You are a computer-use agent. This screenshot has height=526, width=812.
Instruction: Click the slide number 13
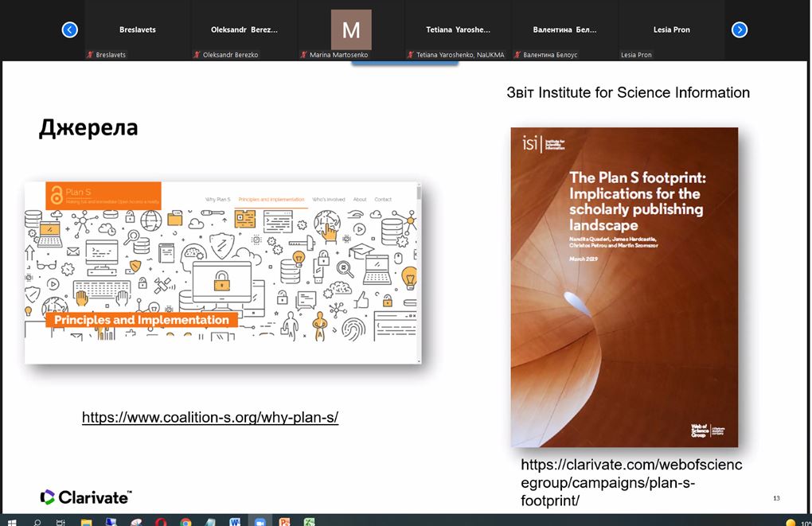776,498
